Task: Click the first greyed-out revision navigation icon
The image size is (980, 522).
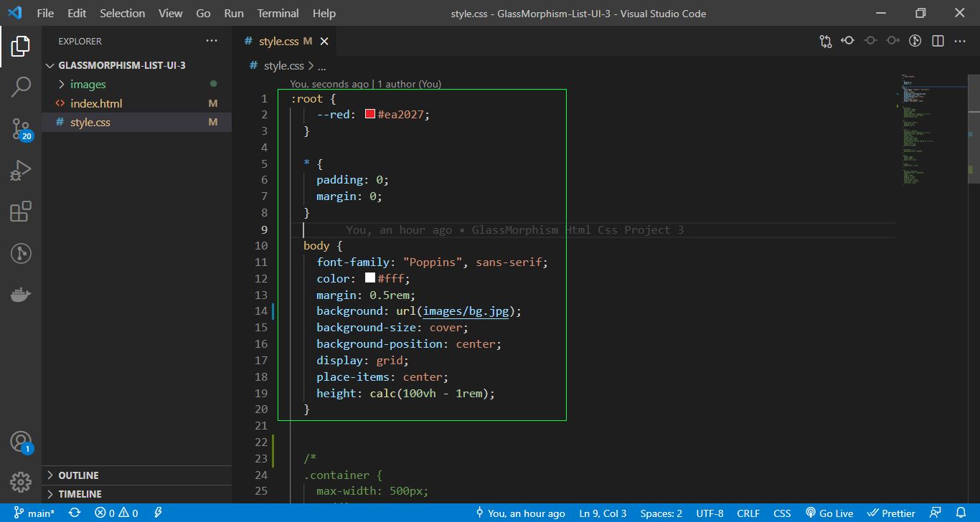Action: click(x=870, y=41)
